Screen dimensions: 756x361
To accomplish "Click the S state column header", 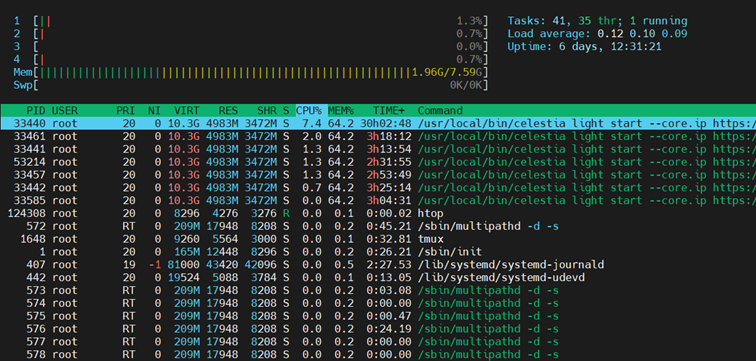I will (286, 110).
